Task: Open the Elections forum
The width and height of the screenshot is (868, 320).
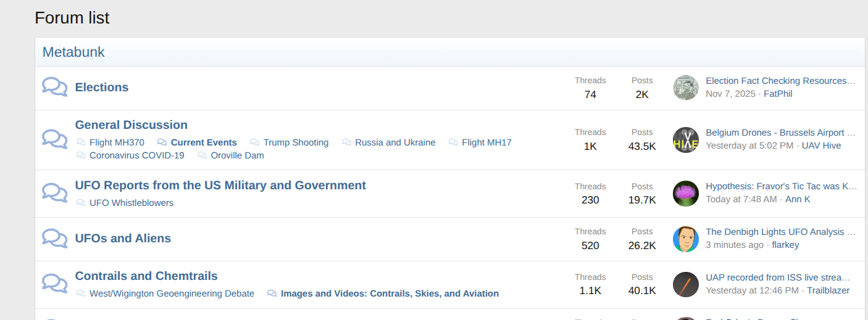Action: pos(102,88)
